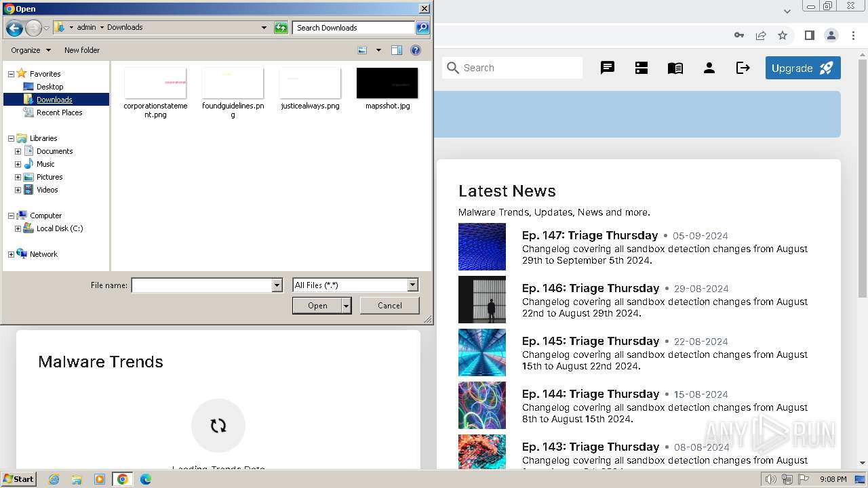
Task: Open Chrome three-dot menu
Action: coord(852,35)
